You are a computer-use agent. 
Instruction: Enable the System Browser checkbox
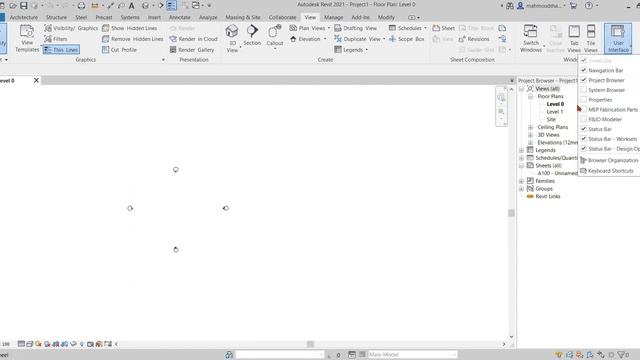pyautogui.click(x=584, y=90)
